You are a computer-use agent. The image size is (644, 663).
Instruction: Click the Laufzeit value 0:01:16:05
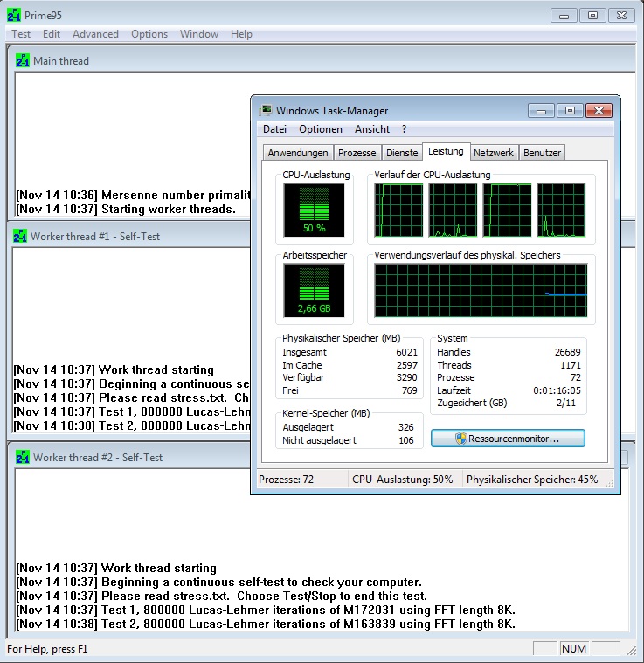point(557,390)
